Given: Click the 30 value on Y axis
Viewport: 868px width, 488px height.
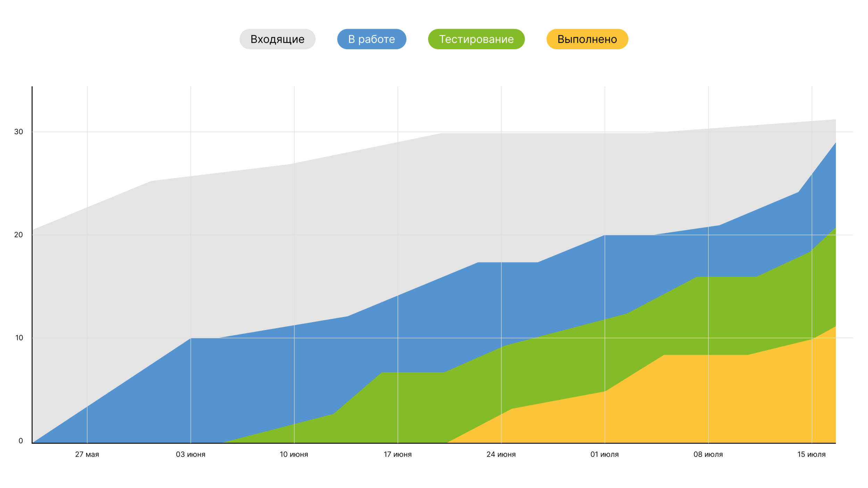Looking at the screenshot, I should (x=18, y=132).
